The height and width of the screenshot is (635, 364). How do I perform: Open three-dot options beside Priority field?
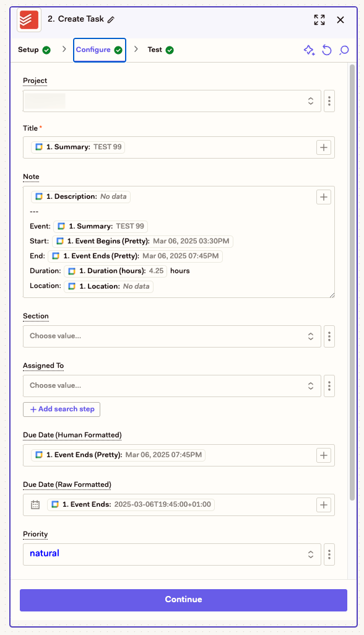point(329,554)
